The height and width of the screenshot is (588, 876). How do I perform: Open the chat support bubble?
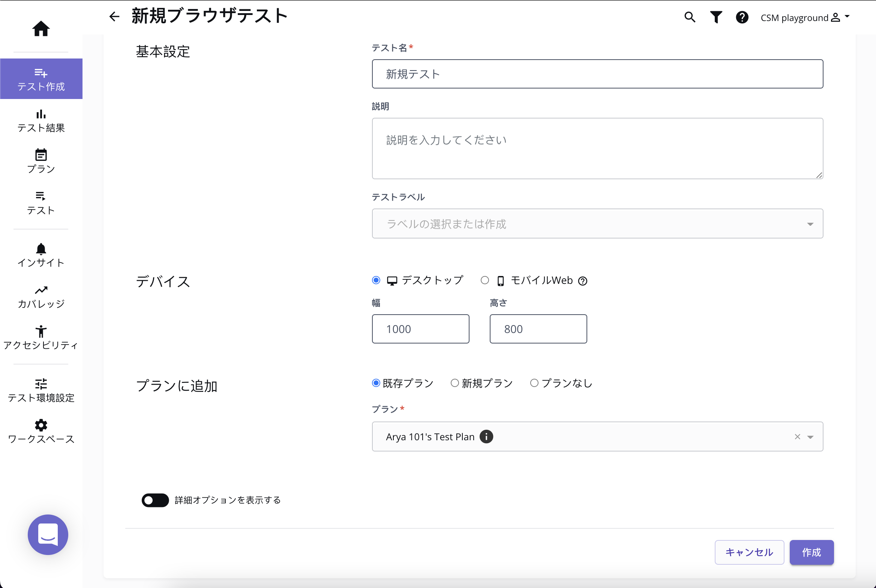48,534
